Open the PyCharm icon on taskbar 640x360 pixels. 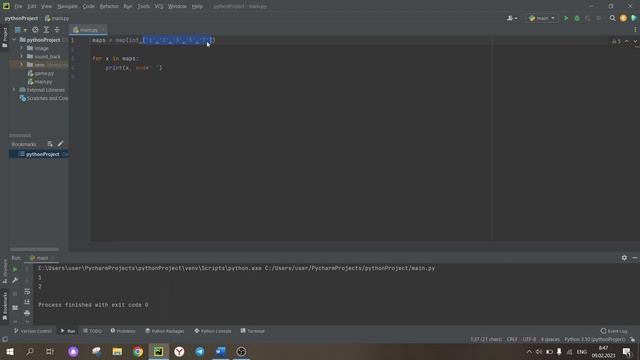158,351
